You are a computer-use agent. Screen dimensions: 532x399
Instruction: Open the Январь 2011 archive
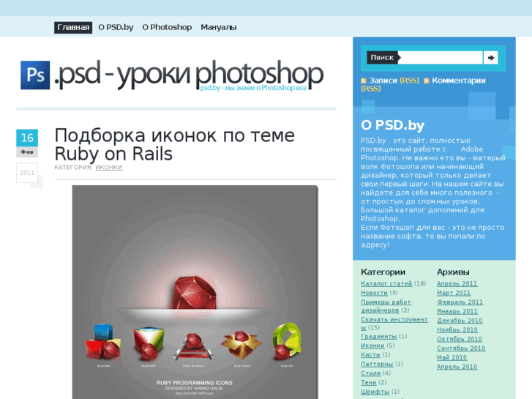[457, 311]
